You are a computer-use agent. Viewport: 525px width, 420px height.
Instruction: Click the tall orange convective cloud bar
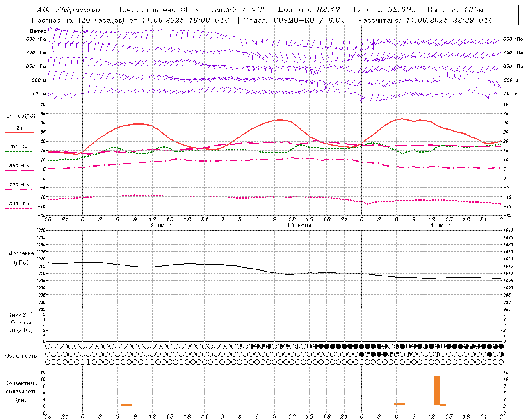437,390
